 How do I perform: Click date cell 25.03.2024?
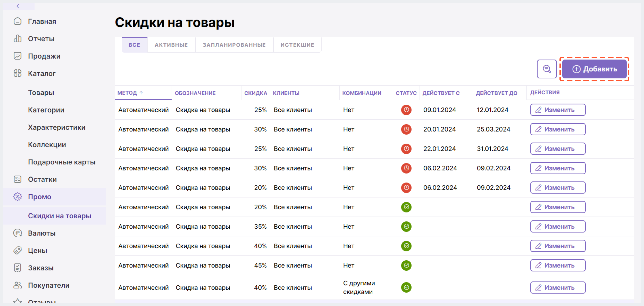point(493,129)
